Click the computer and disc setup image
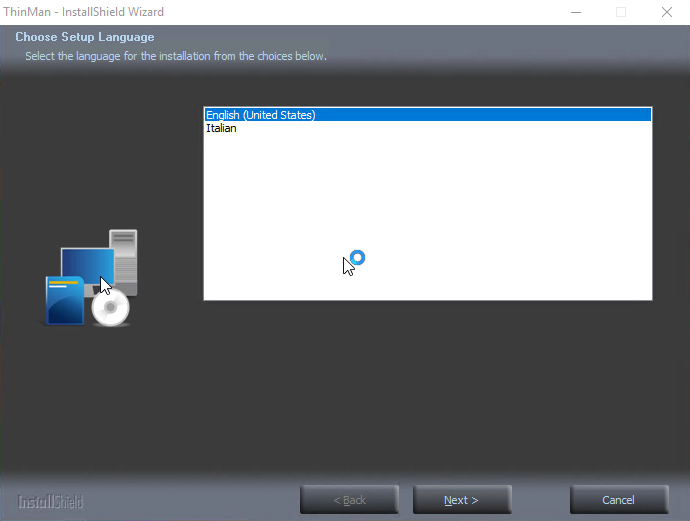Screen dimensions: 690x521 pos(92,278)
